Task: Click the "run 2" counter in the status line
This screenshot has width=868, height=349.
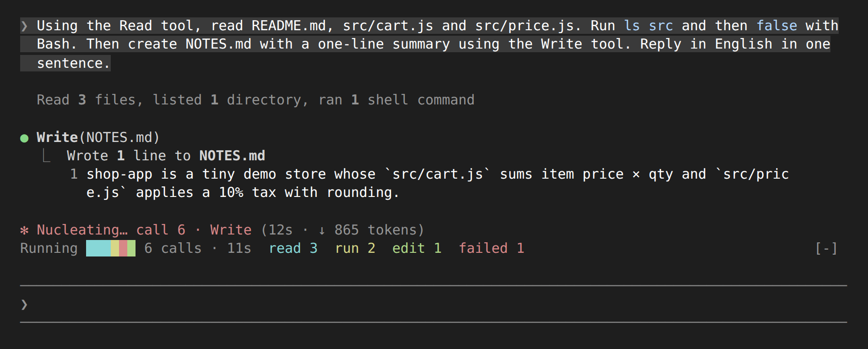Action: tap(355, 248)
